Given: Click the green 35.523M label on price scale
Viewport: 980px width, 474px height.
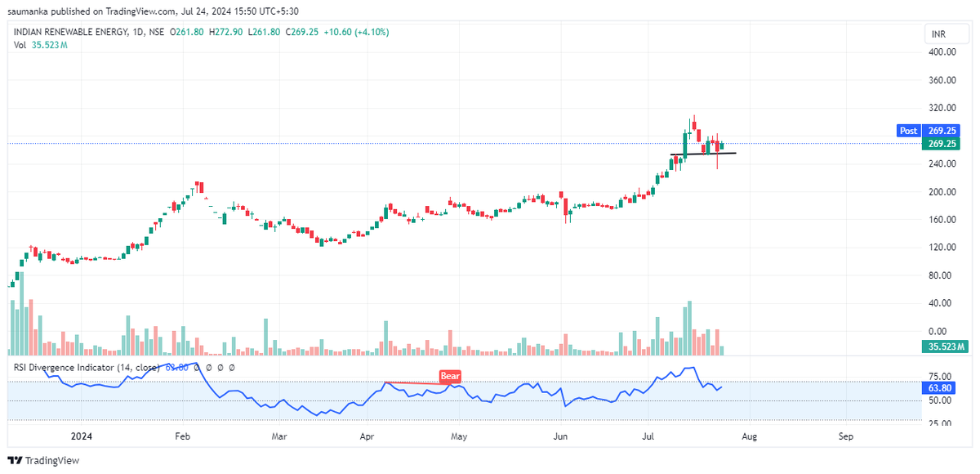Looking at the screenshot, I should 946,347.
